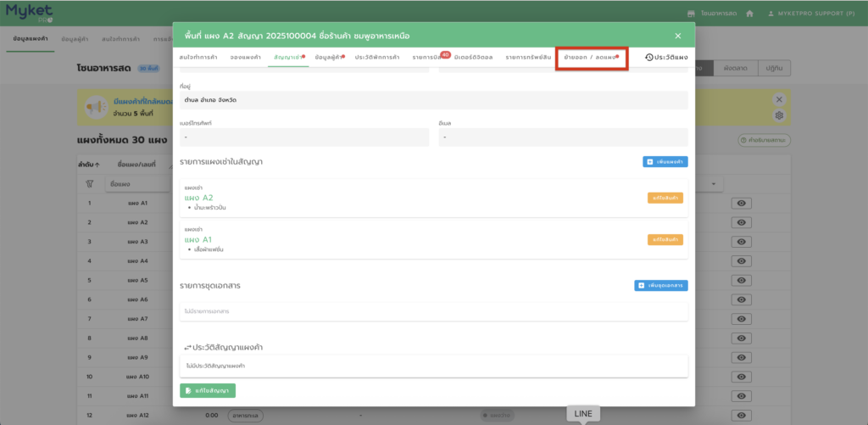Click the เพิ่มชุดเอกสาร add document button
Image resolution: width=868 pixels, height=425 pixels.
click(660, 286)
